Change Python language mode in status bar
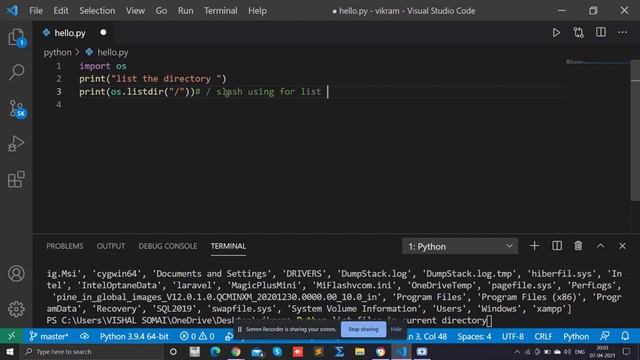The width and height of the screenshot is (640, 360). click(576, 336)
